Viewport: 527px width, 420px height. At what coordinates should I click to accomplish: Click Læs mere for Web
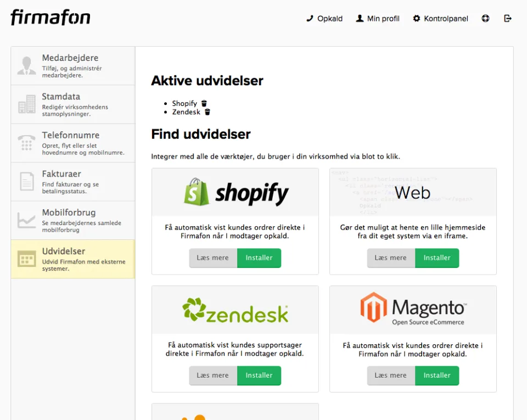click(x=391, y=257)
